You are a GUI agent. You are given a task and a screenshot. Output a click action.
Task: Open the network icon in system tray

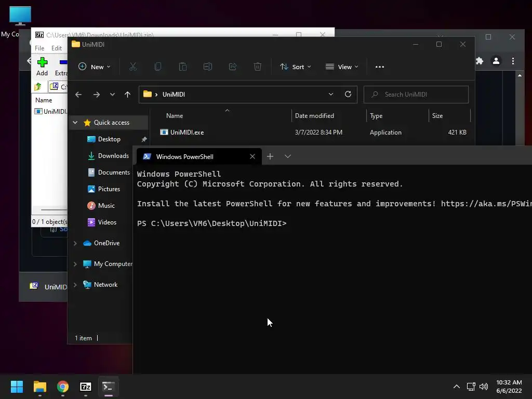point(471,387)
